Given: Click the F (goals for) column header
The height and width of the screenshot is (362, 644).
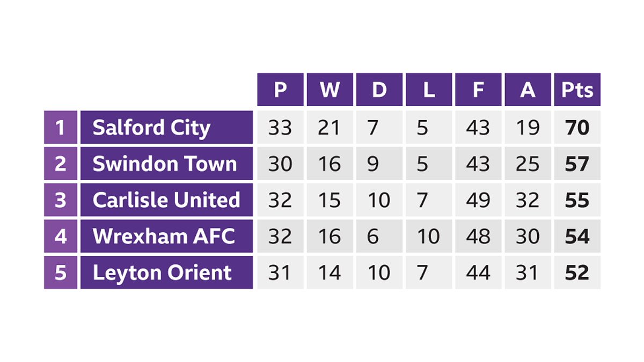Looking at the screenshot, I should pyautogui.click(x=478, y=90).
